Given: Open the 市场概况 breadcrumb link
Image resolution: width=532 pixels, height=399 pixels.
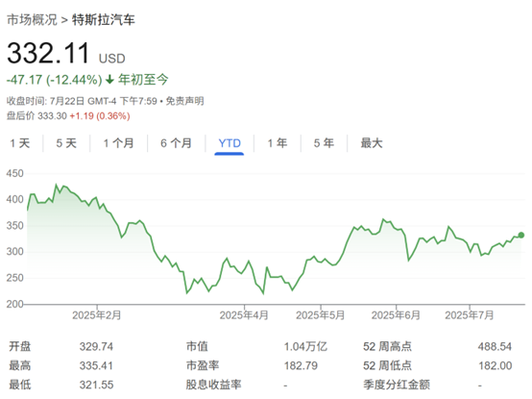Looking at the screenshot, I should pyautogui.click(x=32, y=19).
